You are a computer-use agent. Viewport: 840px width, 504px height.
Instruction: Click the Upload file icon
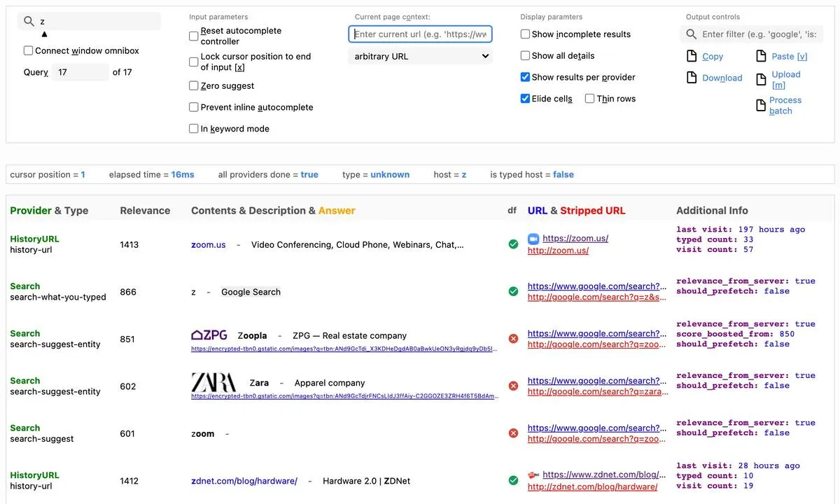click(762, 79)
